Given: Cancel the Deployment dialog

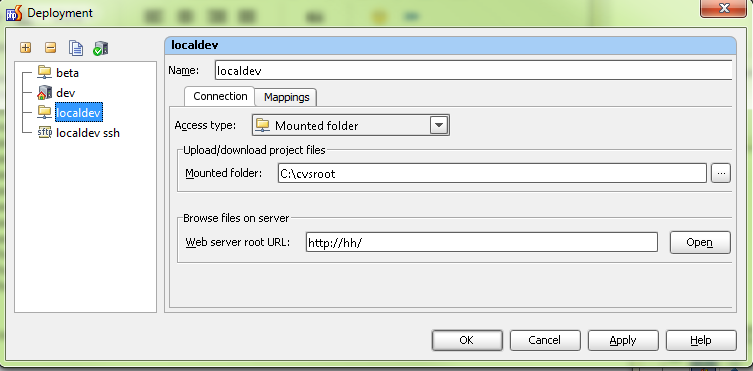Looking at the screenshot, I should point(545,340).
